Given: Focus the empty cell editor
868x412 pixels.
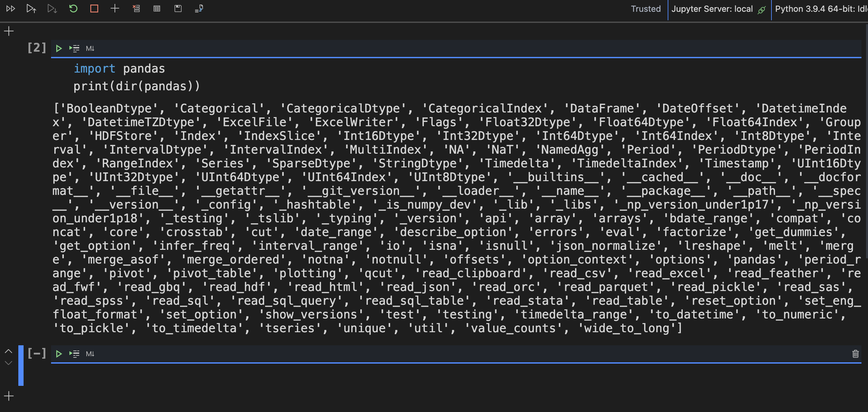Looking at the screenshot, I should (x=456, y=374).
